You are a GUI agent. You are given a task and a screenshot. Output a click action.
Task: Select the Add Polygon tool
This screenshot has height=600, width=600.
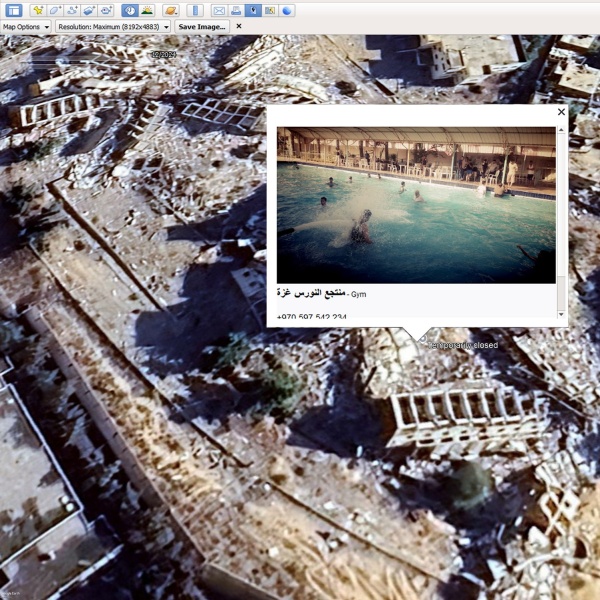pyautogui.click(x=55, y=10)
